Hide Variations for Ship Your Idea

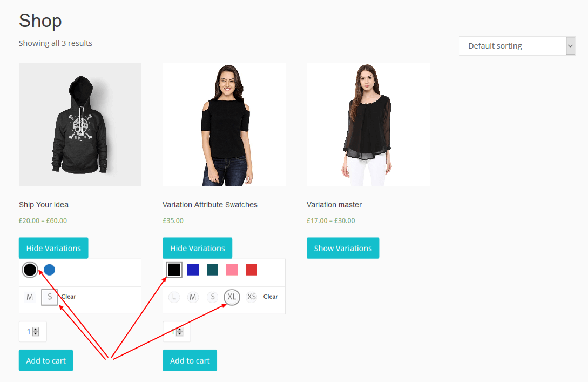pos(53,247)
